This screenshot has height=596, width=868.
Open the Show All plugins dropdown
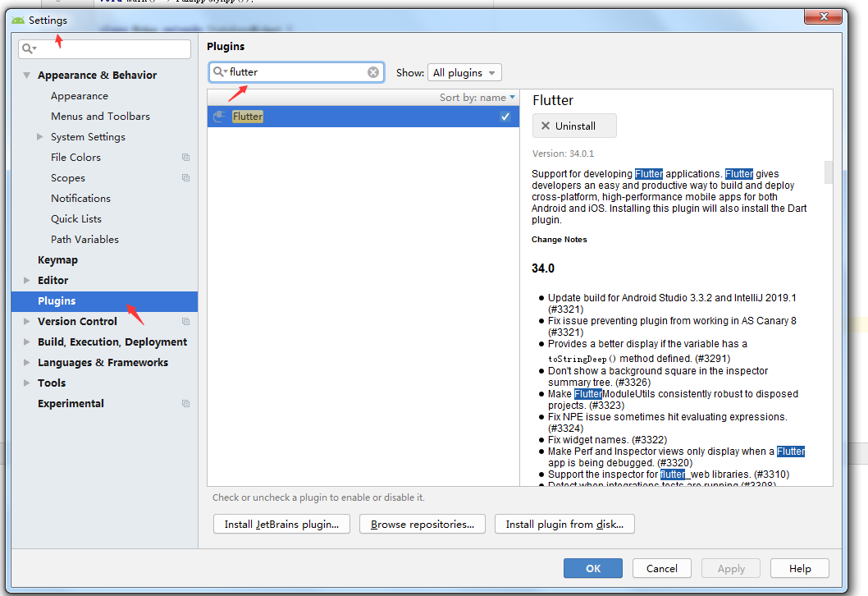pyautogui.click(x=464, y=72)
